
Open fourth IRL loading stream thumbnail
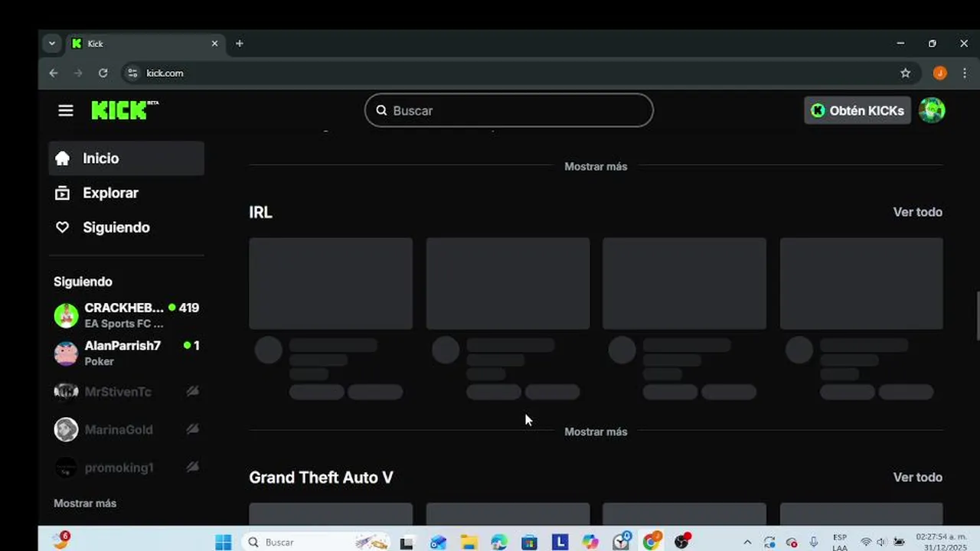tap(861, 283)
